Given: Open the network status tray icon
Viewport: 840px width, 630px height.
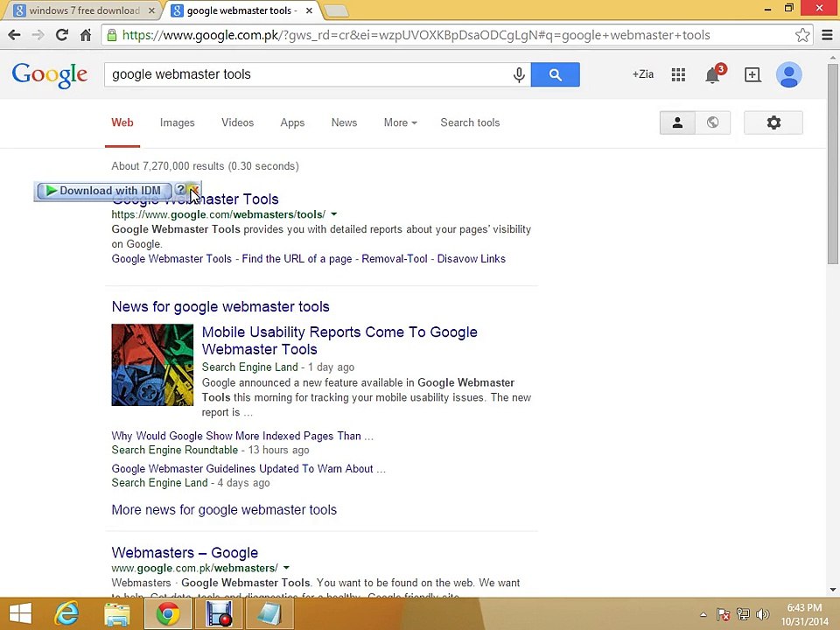Looking at the screenshot, I should click(x=743, y=614).
